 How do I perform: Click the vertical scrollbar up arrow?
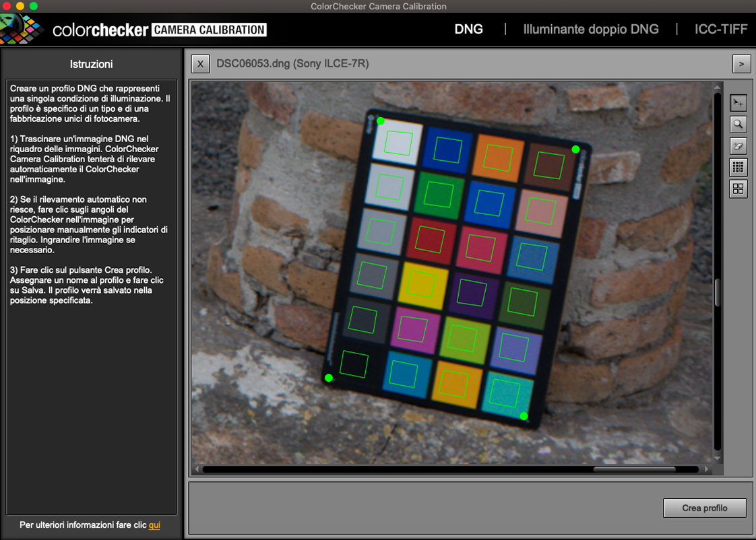pos(718,88)
